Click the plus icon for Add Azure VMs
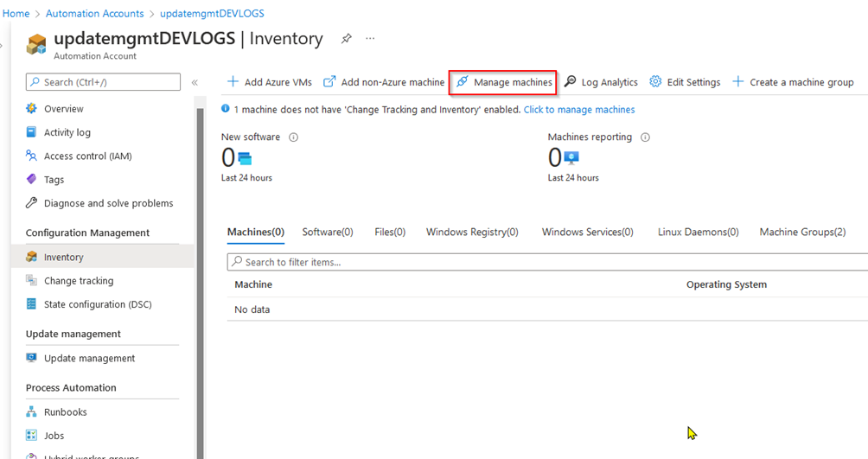This screenshot has width=868, height=459. coord(233,82)
